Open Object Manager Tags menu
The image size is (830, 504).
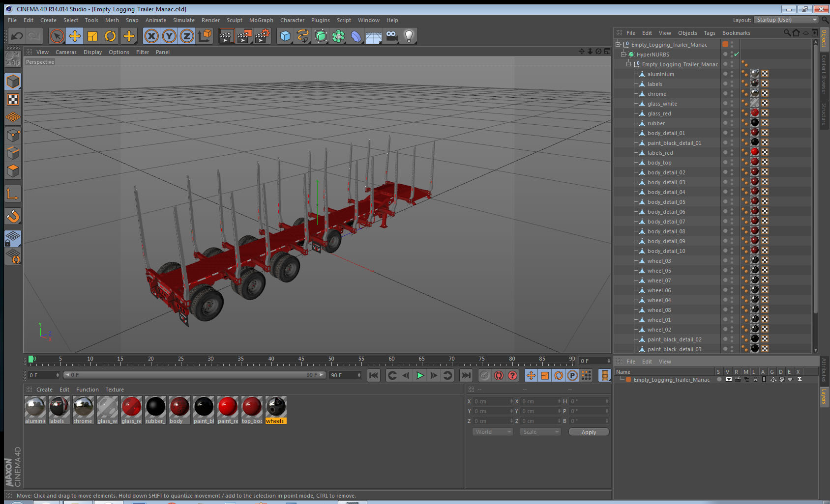[x=710, y=33]
